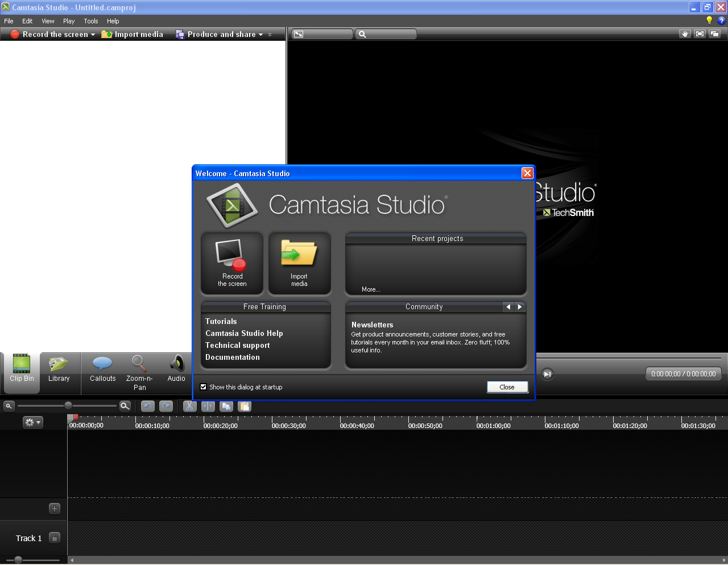
Task: Open the Tools menu
Action: 91,21
